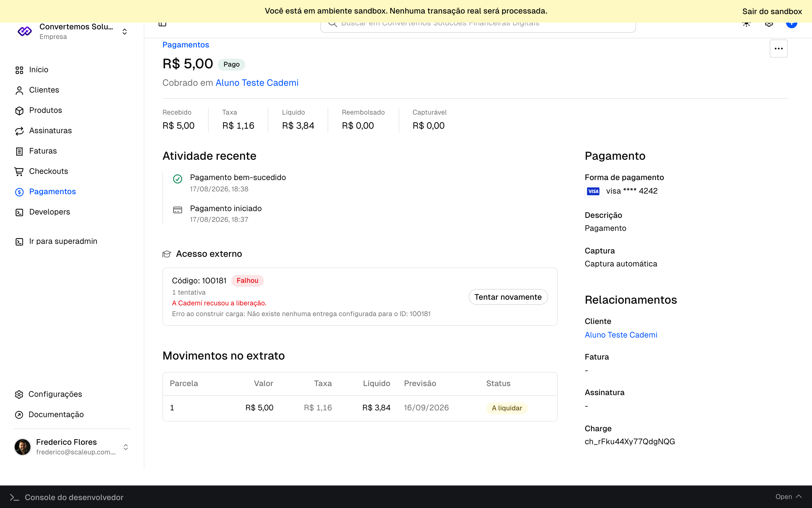
Task: Toggle light theme sun icon
Action: point(746,23)
